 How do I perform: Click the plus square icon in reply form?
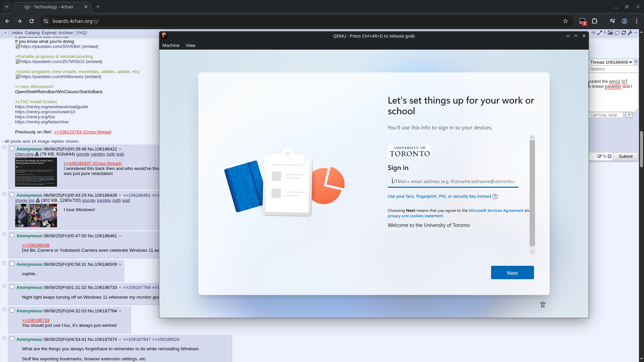pos(609,156)
